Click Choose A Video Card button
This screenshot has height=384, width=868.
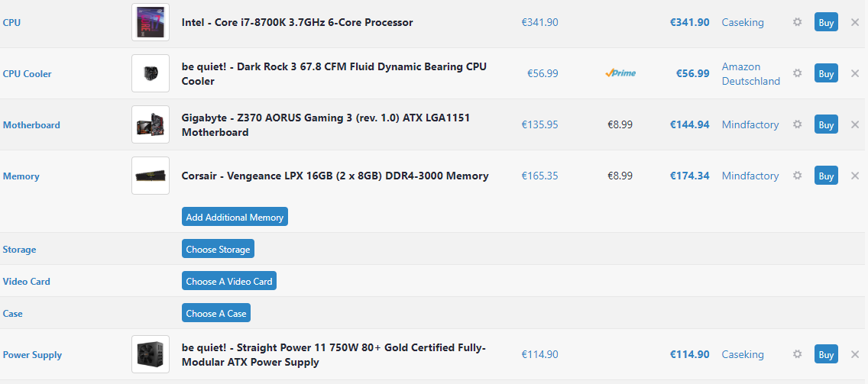[229, 281]
